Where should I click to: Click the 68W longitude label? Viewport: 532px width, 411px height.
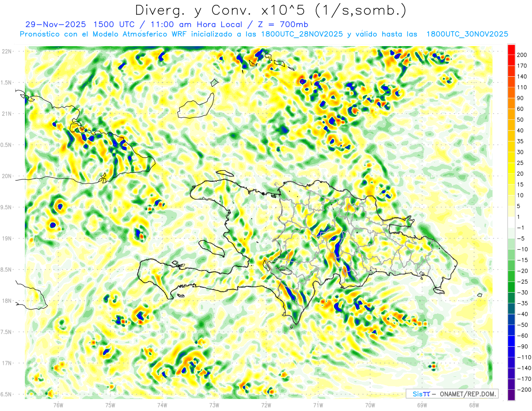point(474,405)
